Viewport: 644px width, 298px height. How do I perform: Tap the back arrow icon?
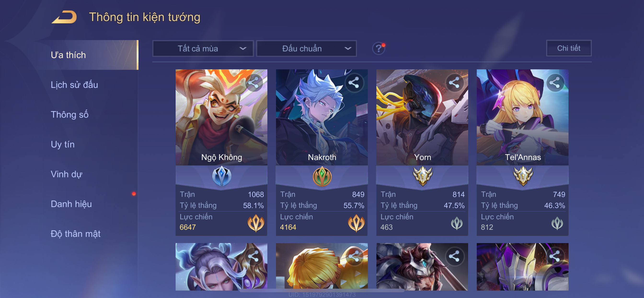tap(64, 17)
